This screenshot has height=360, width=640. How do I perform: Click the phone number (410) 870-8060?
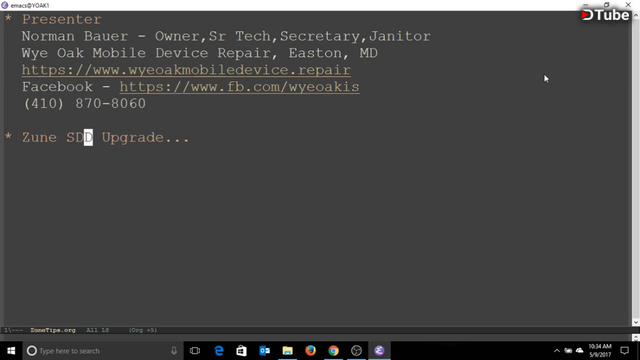[x=84, y=103]
